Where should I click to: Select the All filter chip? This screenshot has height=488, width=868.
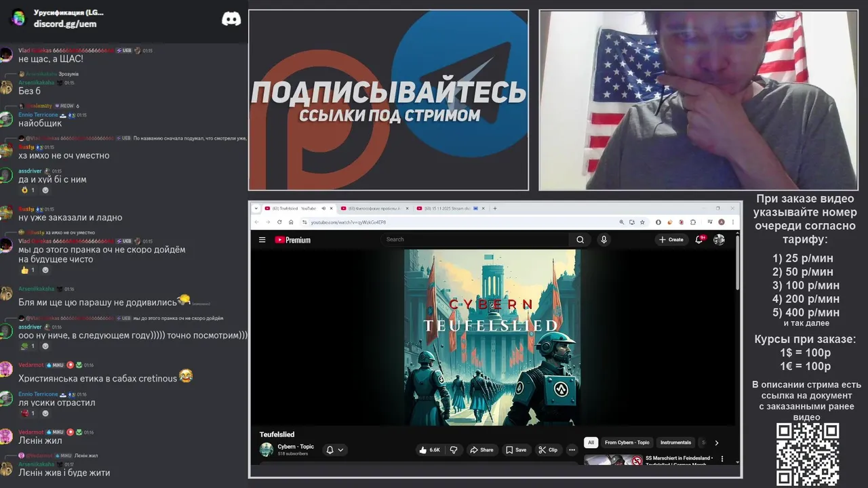(x=591, y=443)
